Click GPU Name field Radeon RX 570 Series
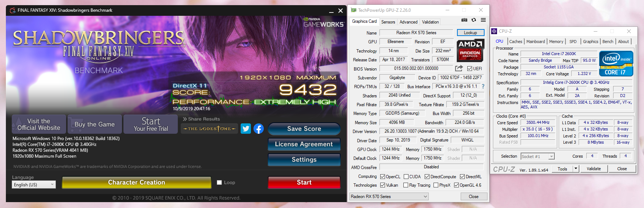 click(x=416, y=33)
